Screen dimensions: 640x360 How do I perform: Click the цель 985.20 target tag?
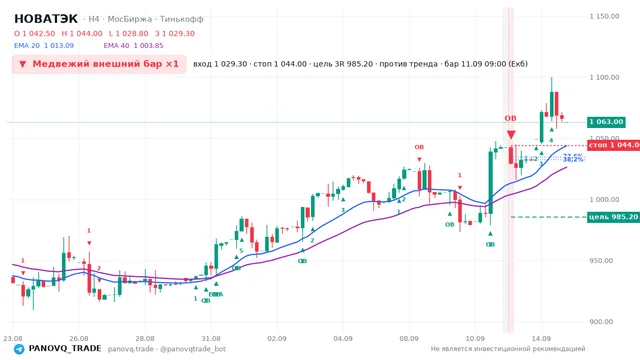tap(613, 217)
